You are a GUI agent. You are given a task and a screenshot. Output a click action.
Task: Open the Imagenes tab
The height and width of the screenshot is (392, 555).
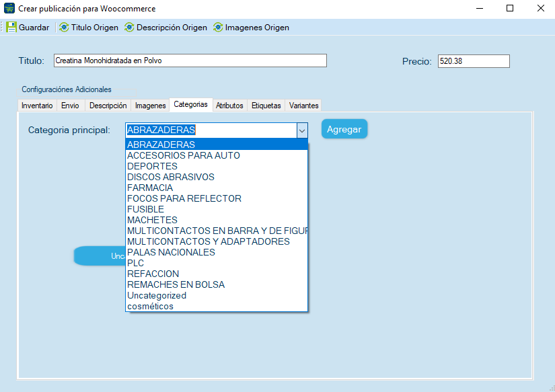pyautogui.click(x=151, y=106)
